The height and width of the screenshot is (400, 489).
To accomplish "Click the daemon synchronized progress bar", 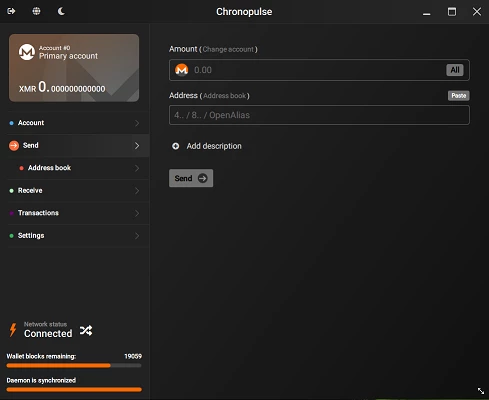I will coord(74,389).
